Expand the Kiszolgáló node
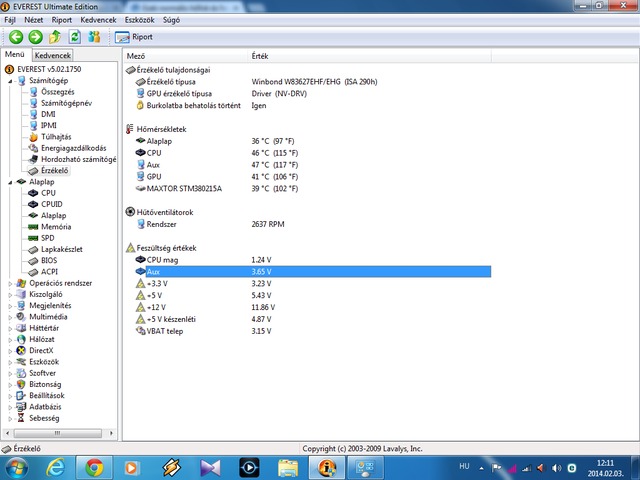The image size is (640, 480). (10, 295)
